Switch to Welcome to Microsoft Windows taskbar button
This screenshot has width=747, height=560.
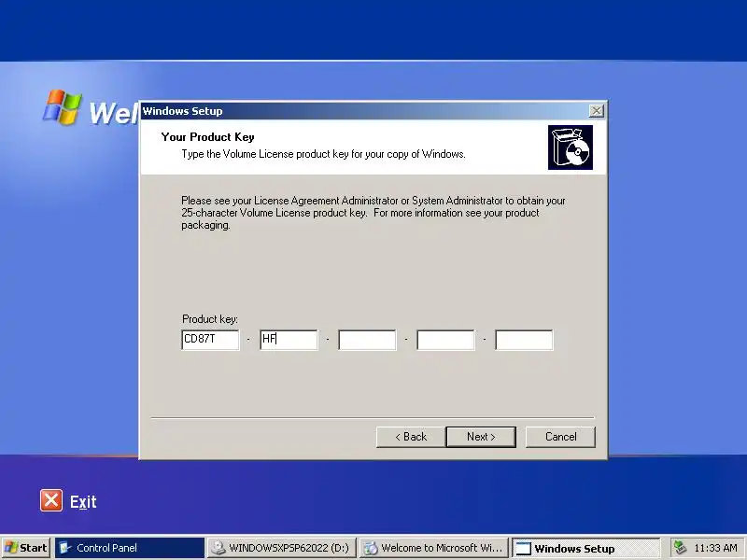(433, 548)
